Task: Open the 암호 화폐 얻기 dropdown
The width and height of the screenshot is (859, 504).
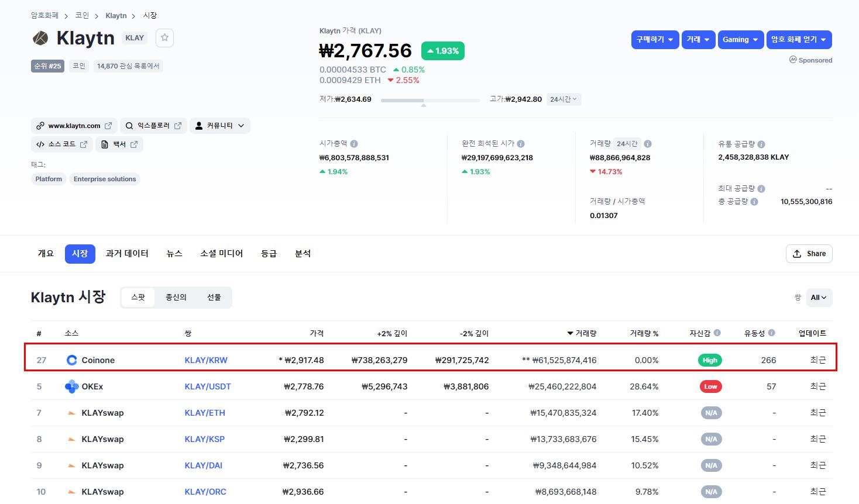Action: (799, 40)
